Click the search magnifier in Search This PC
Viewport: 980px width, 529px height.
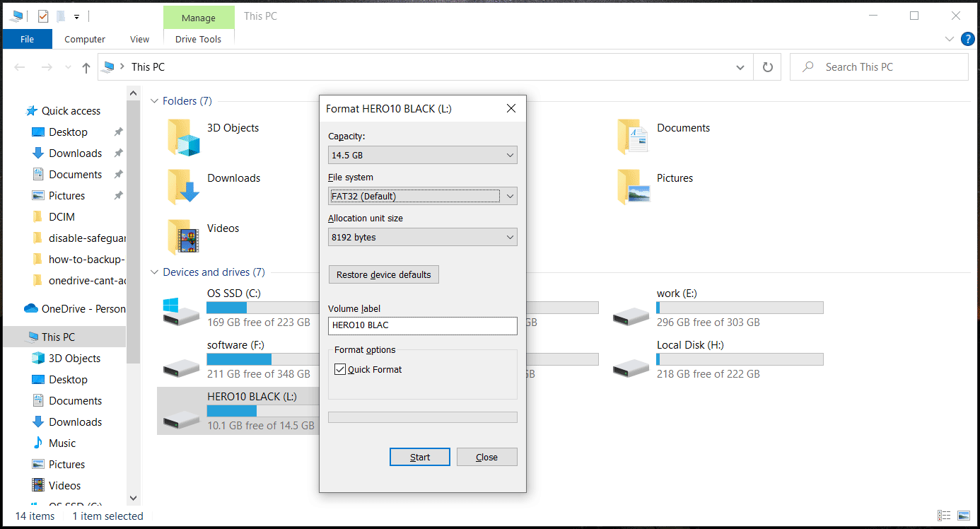[807, 66]
